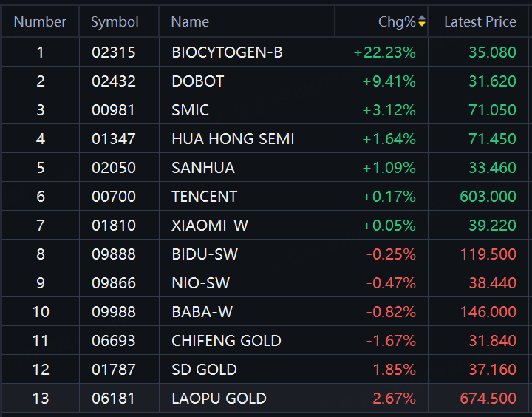532x417 pixels.
Task: Select the BABA-W stock name
Action: click(202, 312)
